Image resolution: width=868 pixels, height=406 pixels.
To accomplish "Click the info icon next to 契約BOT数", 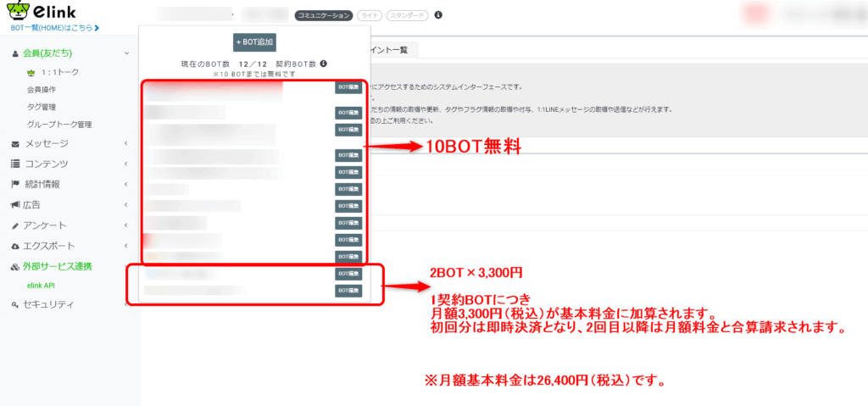I will (x=323, y=64).
